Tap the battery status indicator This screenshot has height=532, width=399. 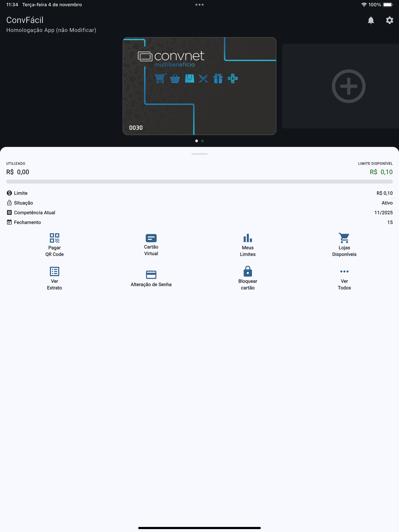pos(388,4)
